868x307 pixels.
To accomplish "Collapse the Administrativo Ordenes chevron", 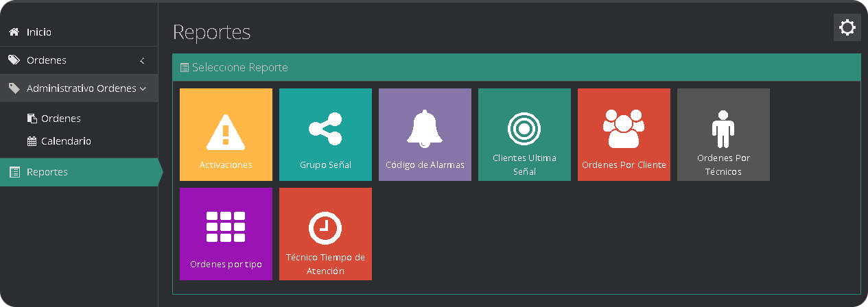I will point(143,88).
